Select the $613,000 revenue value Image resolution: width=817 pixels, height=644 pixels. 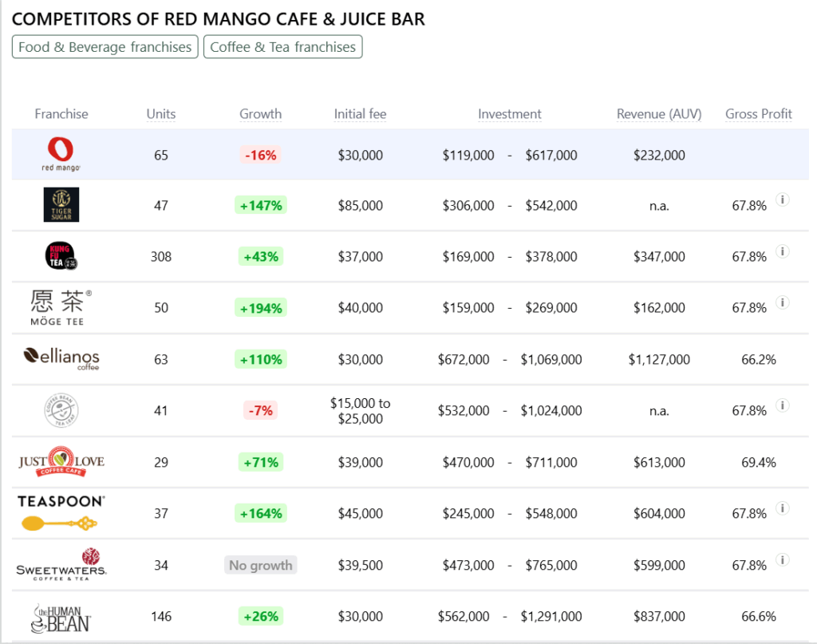point(659,462)
